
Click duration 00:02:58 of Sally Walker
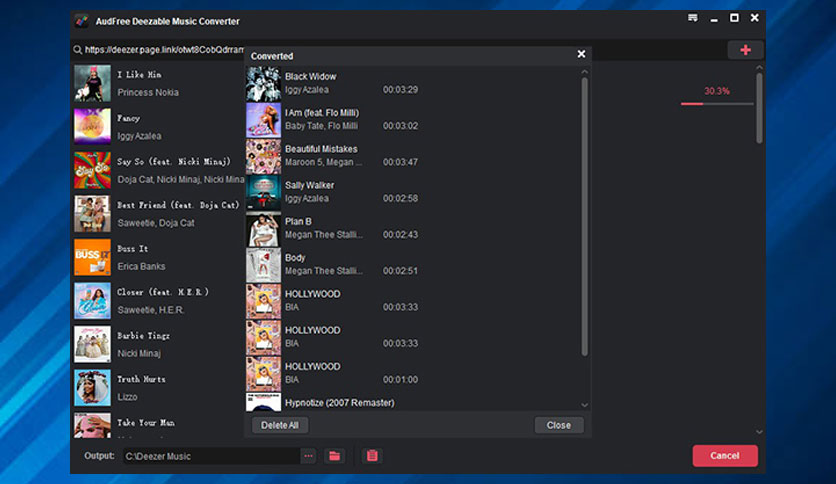pyautogui.click(x=400, y=198)
